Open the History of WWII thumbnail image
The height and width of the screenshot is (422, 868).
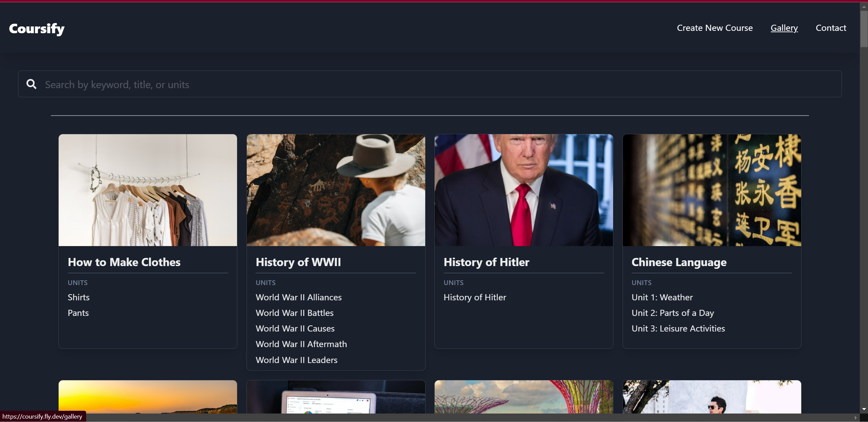point(336,190)
